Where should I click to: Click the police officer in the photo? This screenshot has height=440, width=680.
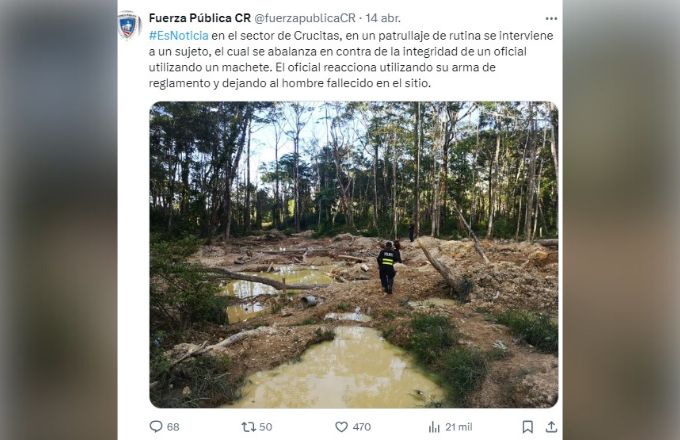tap(387, 266)
